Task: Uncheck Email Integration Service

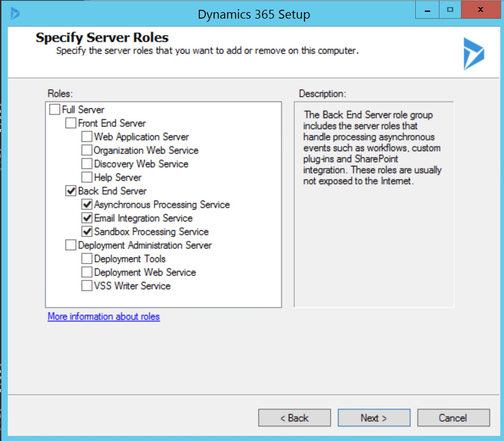Action: click(87, 218)
